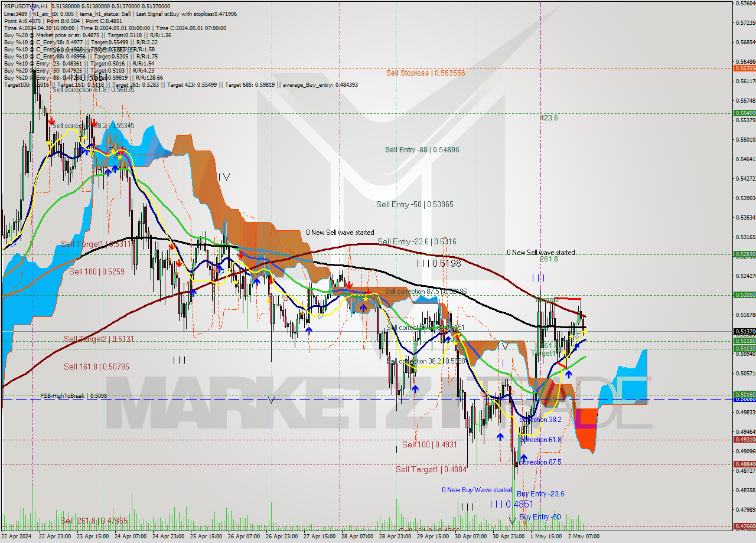The image size is (756, 543).
Task: Click the '23 Apr 15:00' time axis label
Action: [x=93, y=537]
